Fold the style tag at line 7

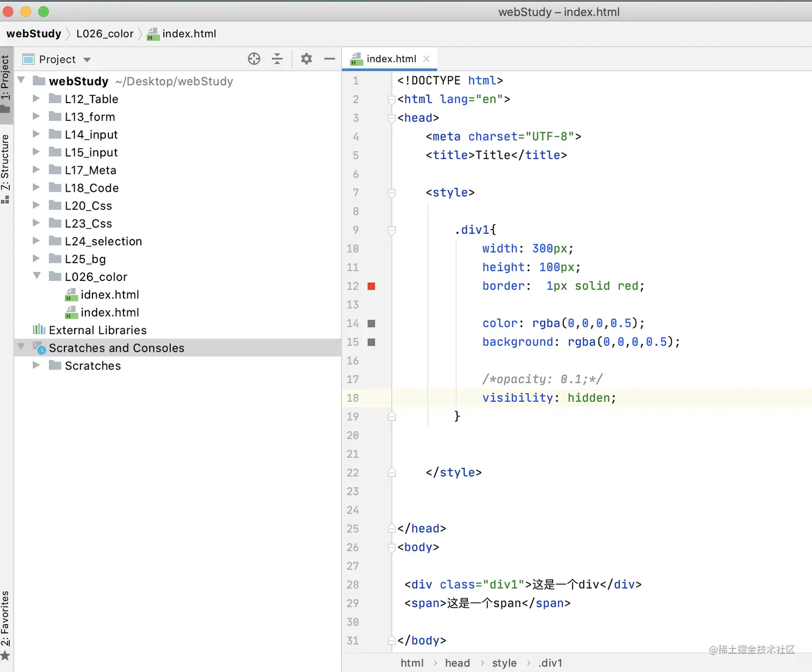click(392, 193)
